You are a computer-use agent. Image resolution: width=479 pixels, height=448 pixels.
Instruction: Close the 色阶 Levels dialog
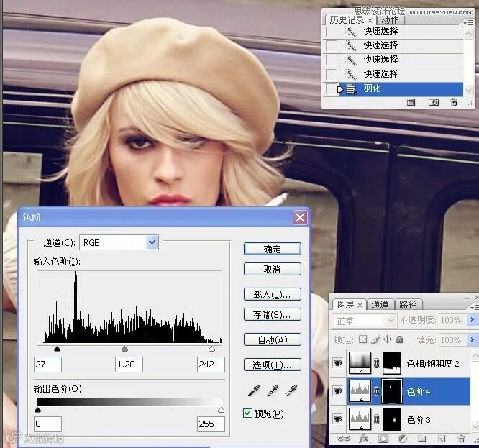pyautogui.click(x=300, y=217)
